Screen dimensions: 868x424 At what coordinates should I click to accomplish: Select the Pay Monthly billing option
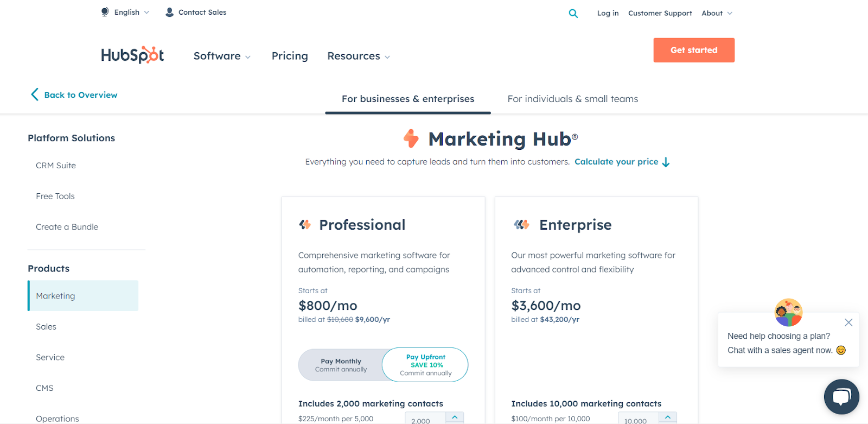click(x=341, y=365)
